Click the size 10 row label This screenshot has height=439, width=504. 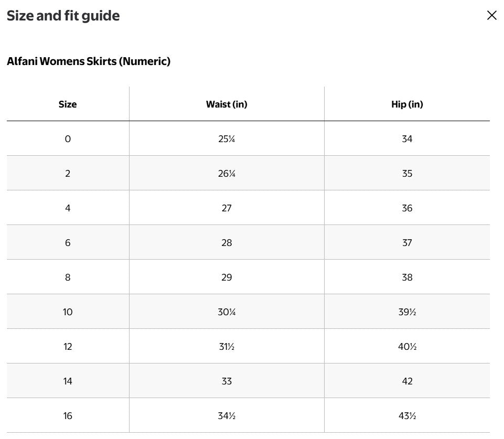(68, 312)
